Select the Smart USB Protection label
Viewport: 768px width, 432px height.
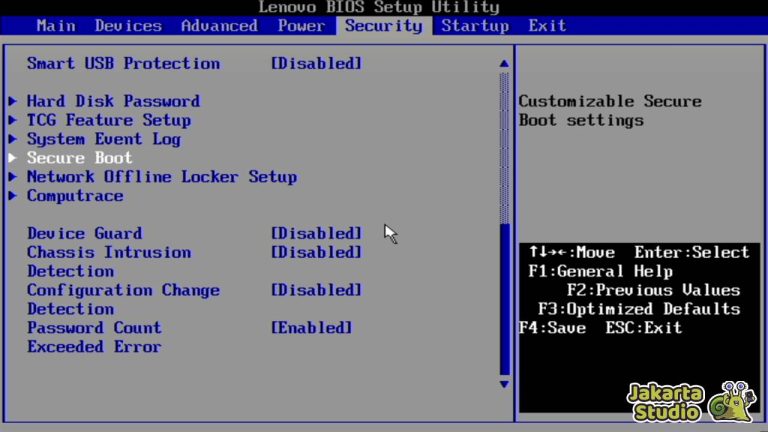tap(123, 64)
